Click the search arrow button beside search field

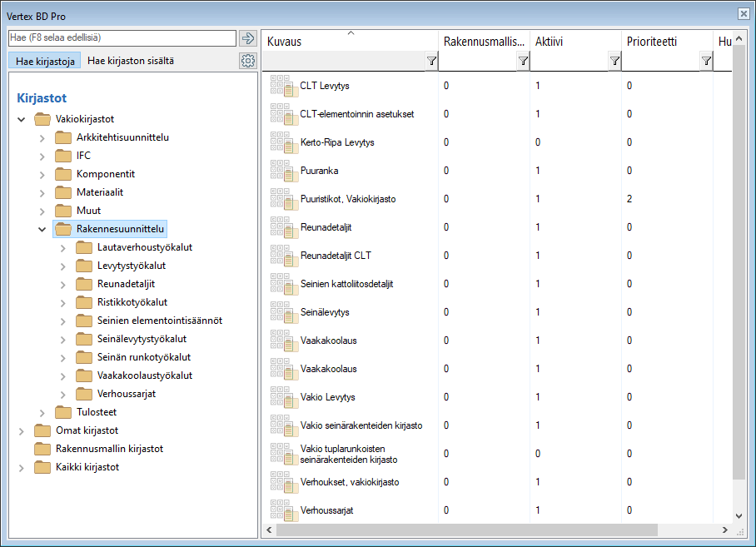coord(247,38)
